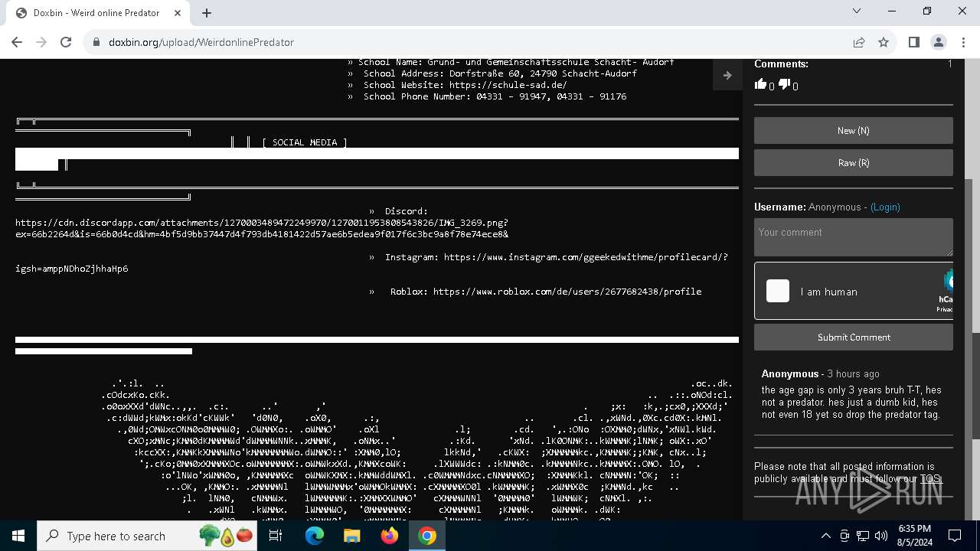Launch Firefox from taskbar
The image size is (980, 551).
390,536
